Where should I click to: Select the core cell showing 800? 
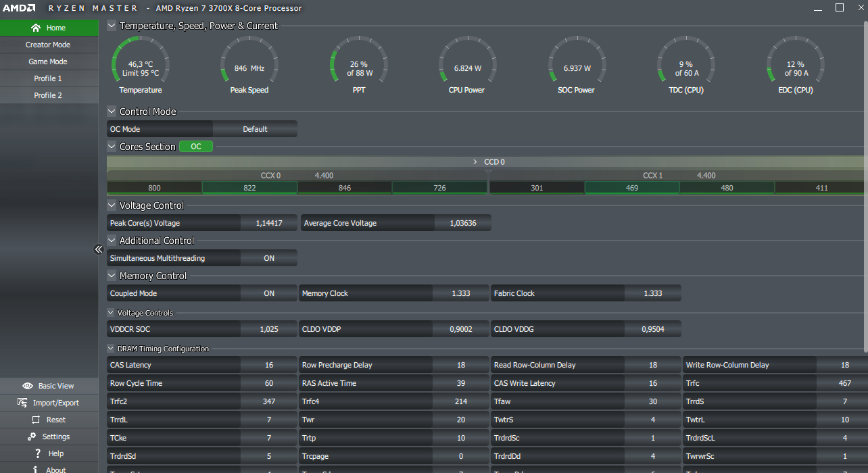coord(155,188)
